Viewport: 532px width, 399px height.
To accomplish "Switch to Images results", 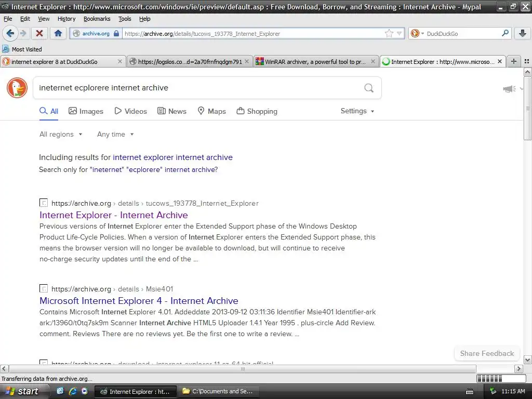I will click(86, 111).
